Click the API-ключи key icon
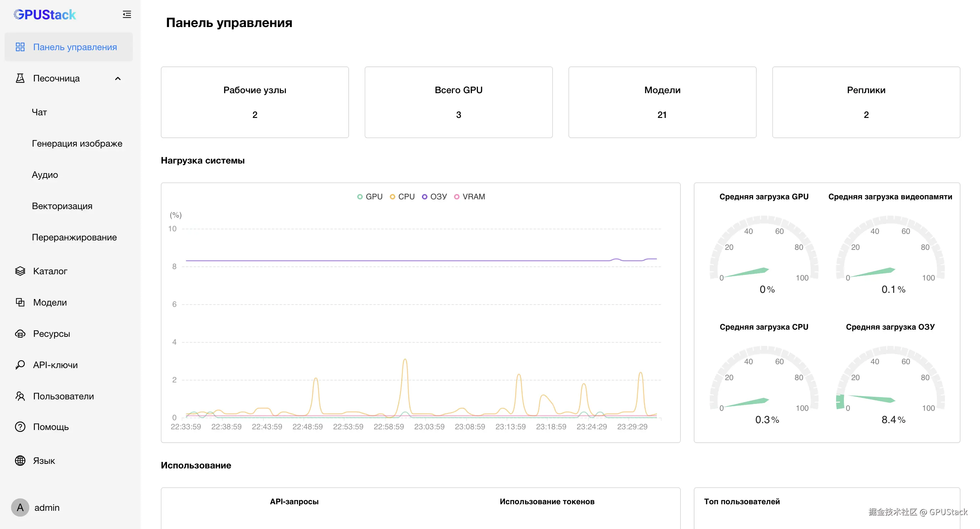The width and height of the screenshot is (980, 529). [20, 365]
